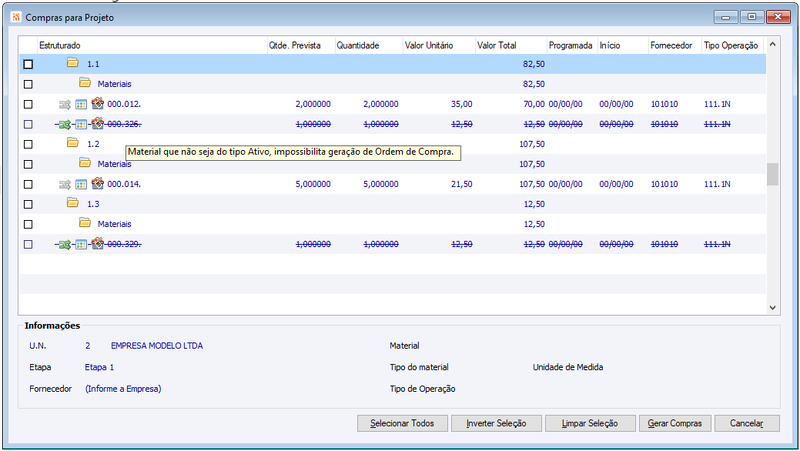Click the green arrows icon in row 000.329.

pos(65,245)
